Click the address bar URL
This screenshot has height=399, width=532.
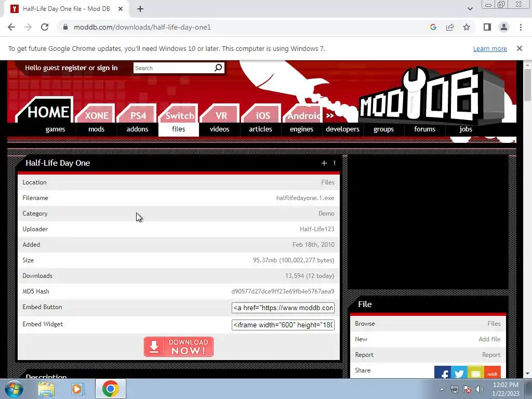click(142, 27)
